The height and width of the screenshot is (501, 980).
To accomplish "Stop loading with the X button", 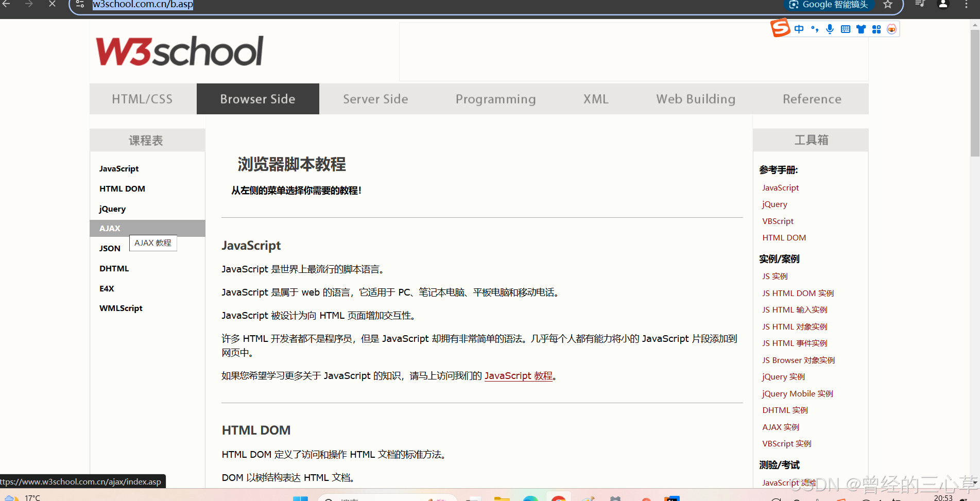I will (52, 4).
